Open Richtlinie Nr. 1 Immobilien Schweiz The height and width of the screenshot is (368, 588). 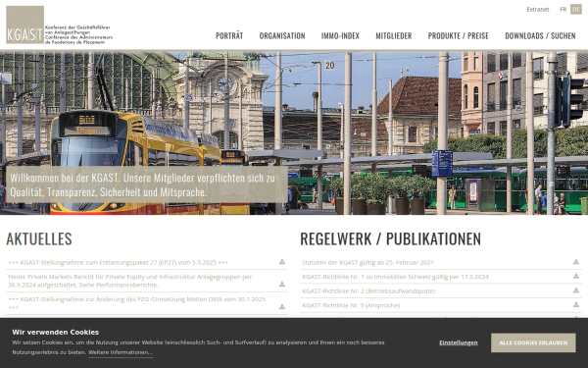(x=395, y=277)
